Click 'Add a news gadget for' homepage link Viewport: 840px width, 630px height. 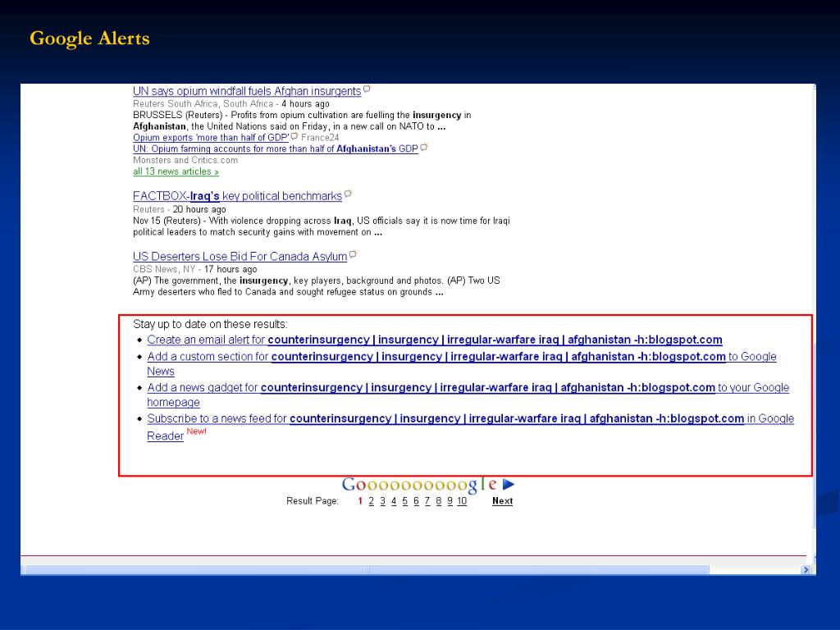click(468, 395)
